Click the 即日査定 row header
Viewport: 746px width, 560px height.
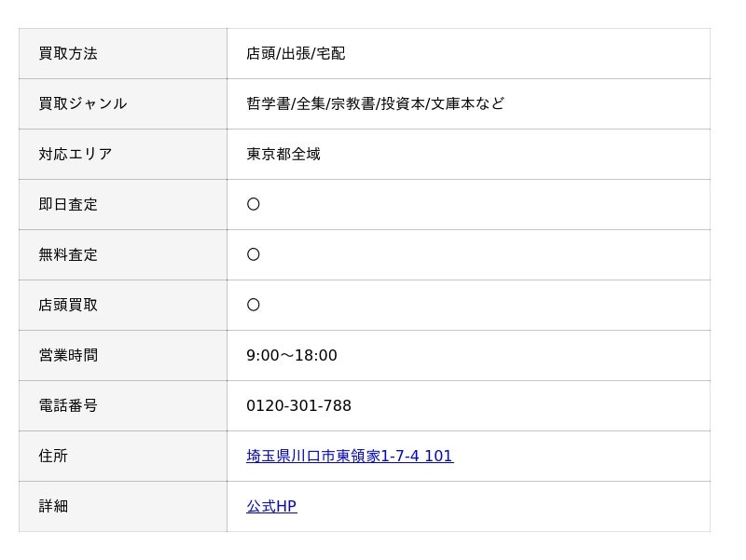pyautogui.click(x=68, y=205)
